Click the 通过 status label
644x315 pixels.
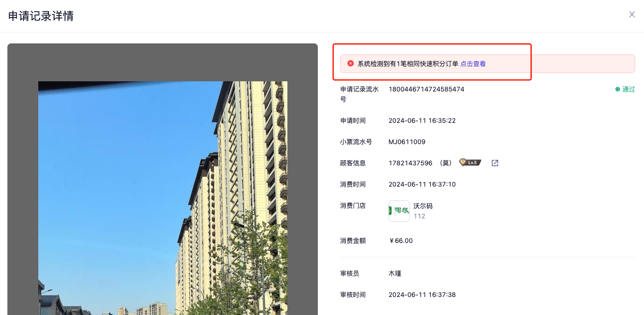(628, 89)
